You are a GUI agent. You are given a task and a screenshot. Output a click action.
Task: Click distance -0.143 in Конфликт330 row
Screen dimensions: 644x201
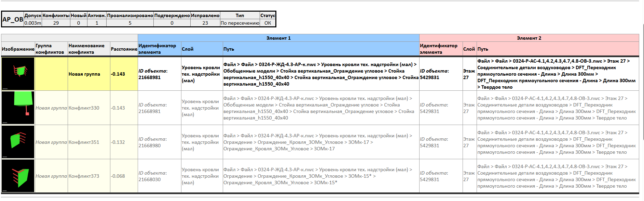[124, 108]
